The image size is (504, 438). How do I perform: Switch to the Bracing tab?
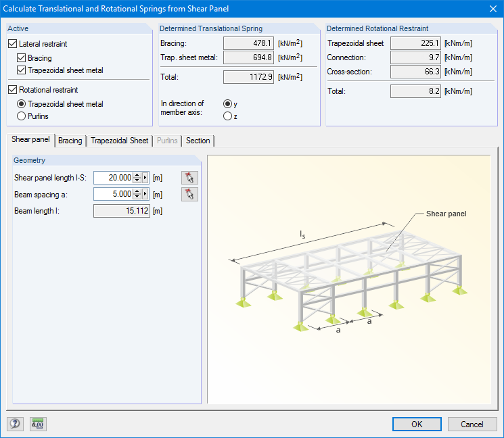coord(70,141)
